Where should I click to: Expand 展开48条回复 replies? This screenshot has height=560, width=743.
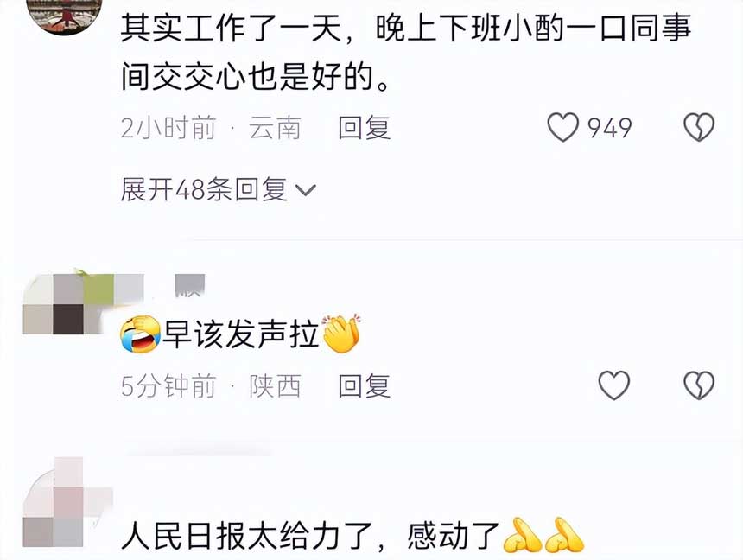point(218,189)
